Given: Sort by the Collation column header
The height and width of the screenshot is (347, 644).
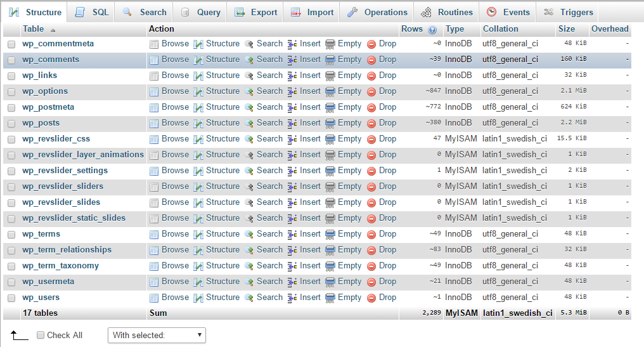Looking at the screenshot, I should tap(500, 29).
